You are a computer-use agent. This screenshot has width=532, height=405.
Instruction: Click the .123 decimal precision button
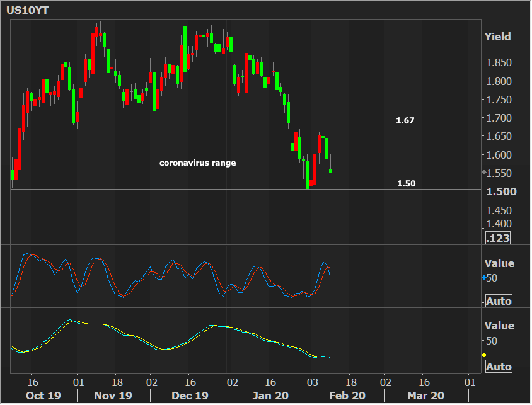click(x=497, y=238)
